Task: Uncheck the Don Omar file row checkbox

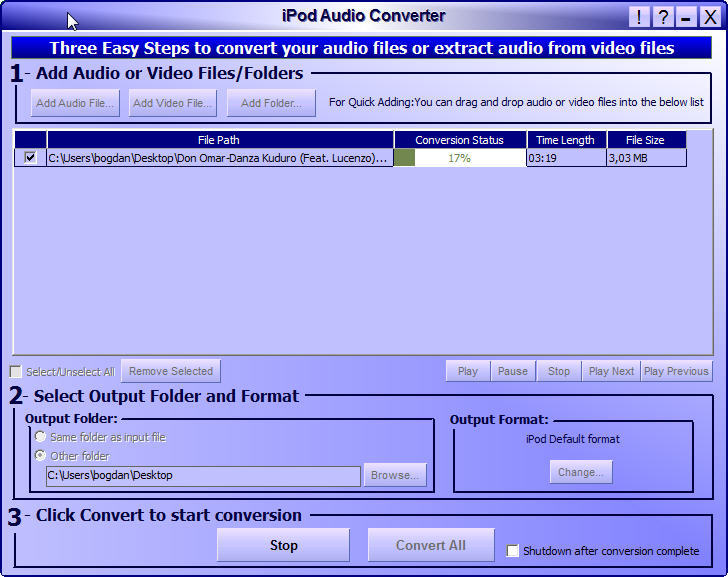Action: [x=30, y=158]
